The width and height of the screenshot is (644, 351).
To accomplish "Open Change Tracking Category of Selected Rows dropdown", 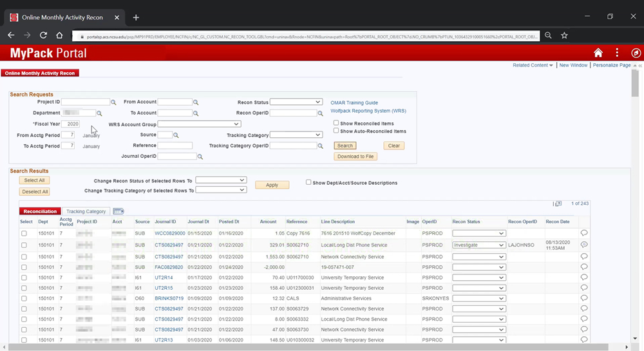I will (x=221, y=189).
